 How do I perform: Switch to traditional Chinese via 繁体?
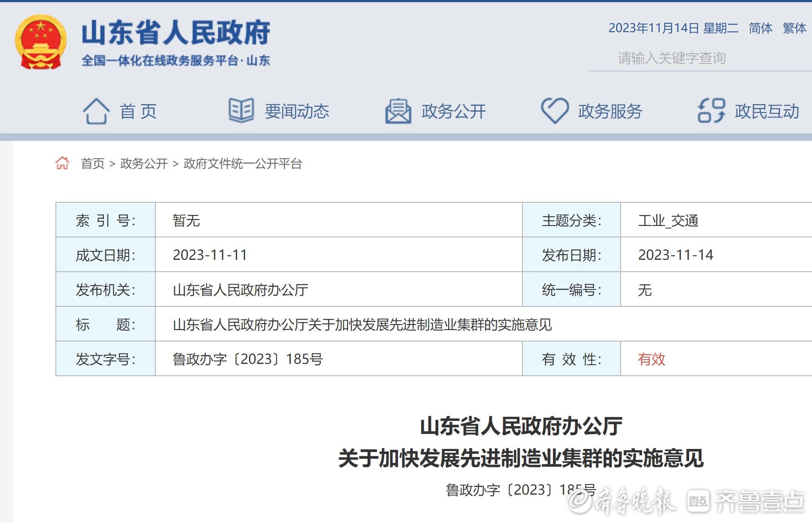coord(794,28)
